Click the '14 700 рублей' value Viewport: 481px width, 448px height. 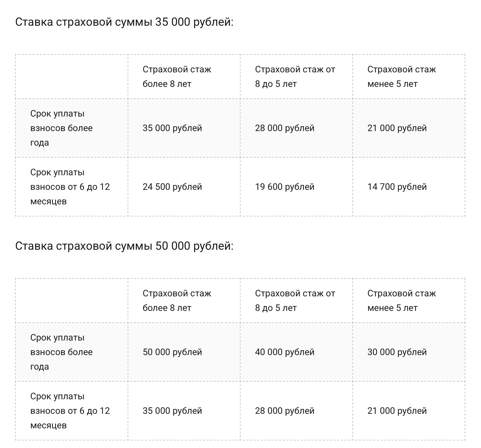pos(397,187)
